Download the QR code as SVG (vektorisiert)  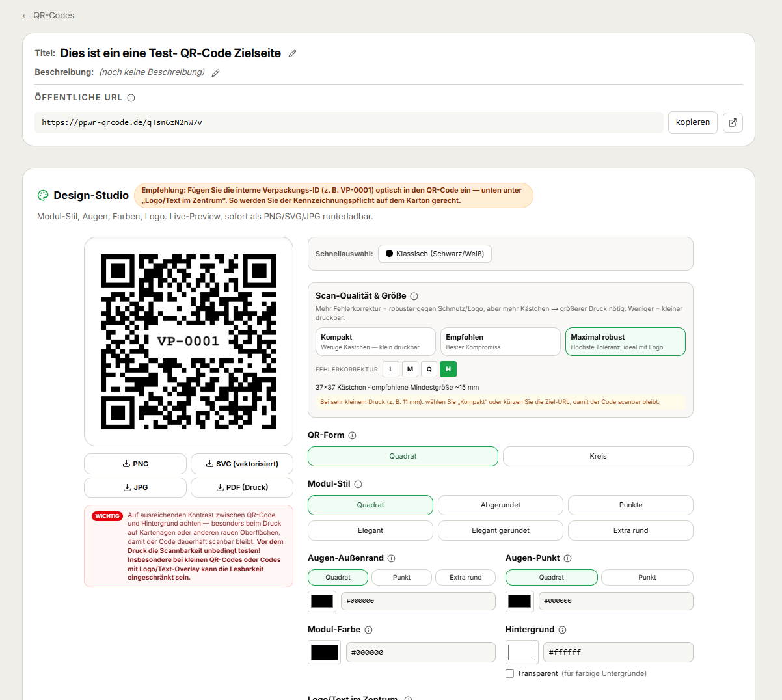click(242, 464)
